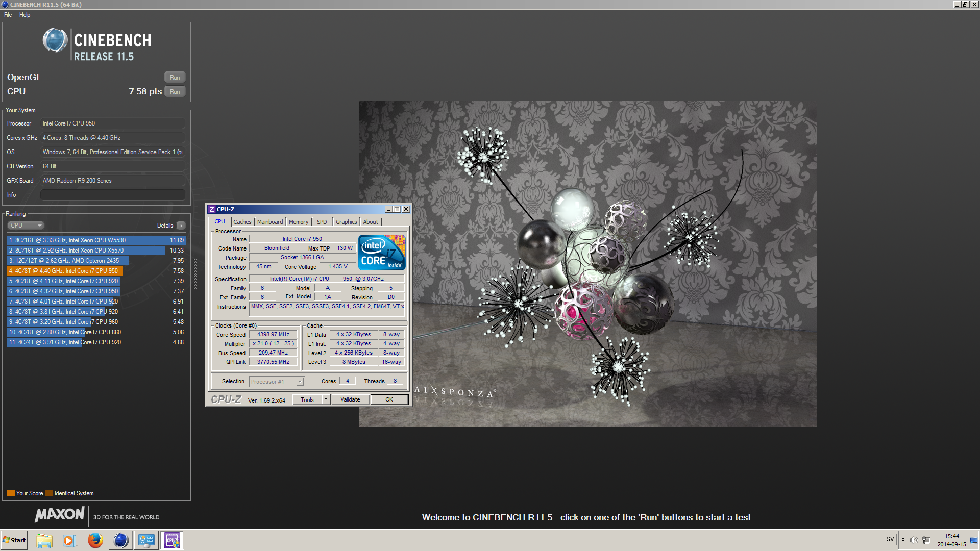Image resolution: width=980 pixels, height=551 pixels.
Task: Click the Info input field
Action: click(112, 195)
